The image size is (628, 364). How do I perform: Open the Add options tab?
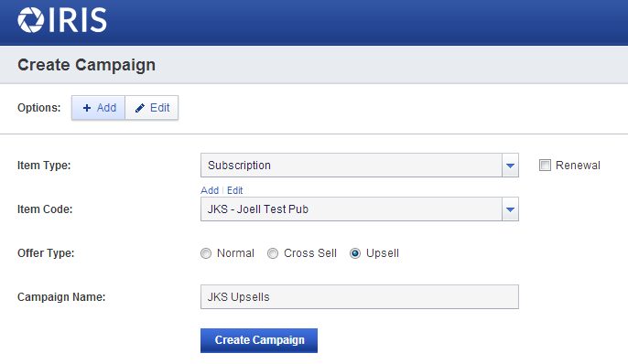click(99, 108)
